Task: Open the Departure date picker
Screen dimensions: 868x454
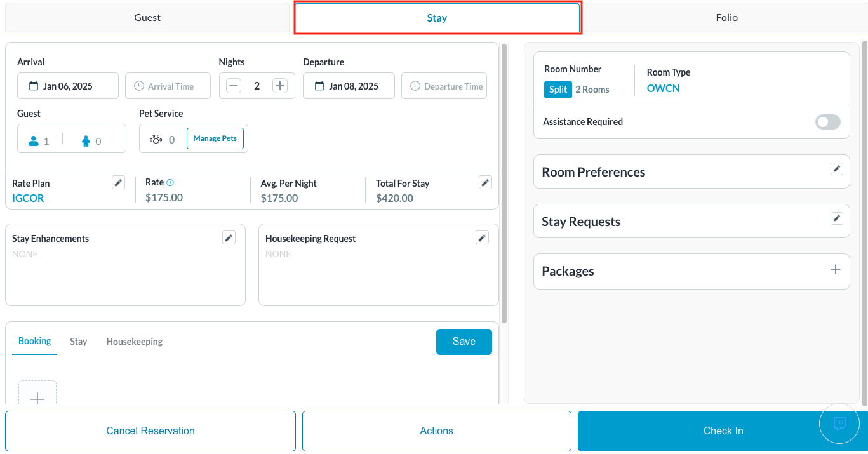Action: 348,86
